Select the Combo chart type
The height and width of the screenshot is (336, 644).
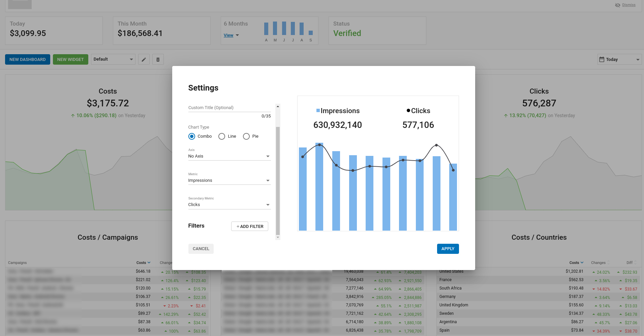coord(192,136)
